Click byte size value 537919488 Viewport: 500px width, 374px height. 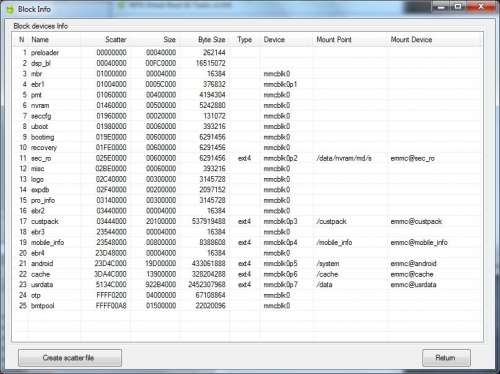point(209,222)
